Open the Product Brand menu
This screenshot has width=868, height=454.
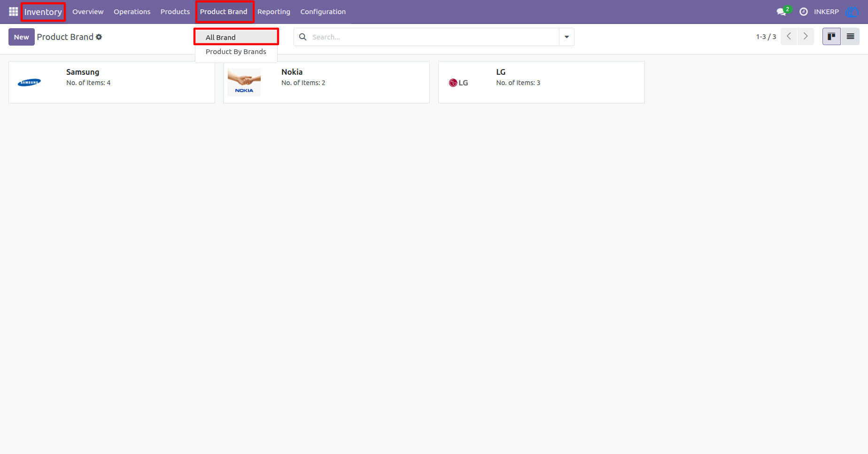224,12
